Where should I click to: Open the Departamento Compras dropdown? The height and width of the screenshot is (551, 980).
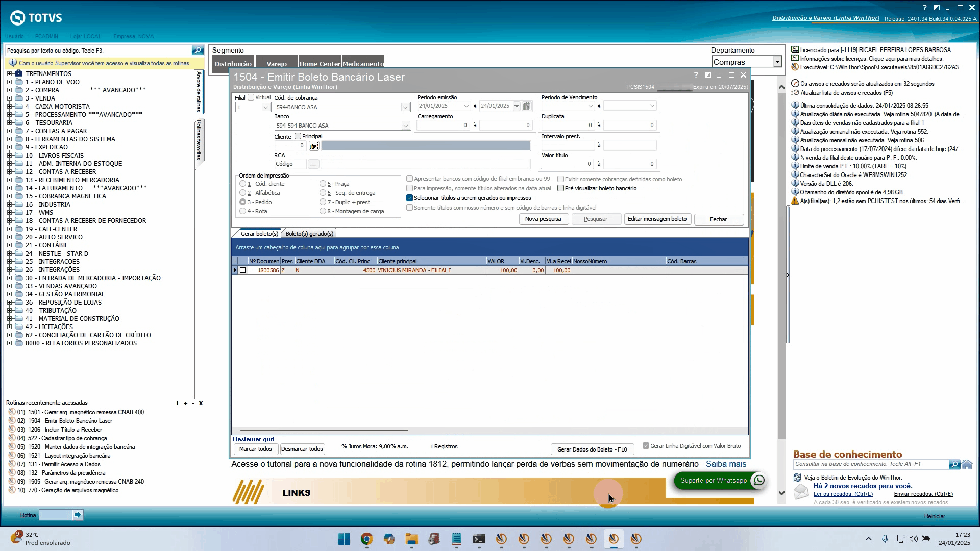[x=777, y=62]
